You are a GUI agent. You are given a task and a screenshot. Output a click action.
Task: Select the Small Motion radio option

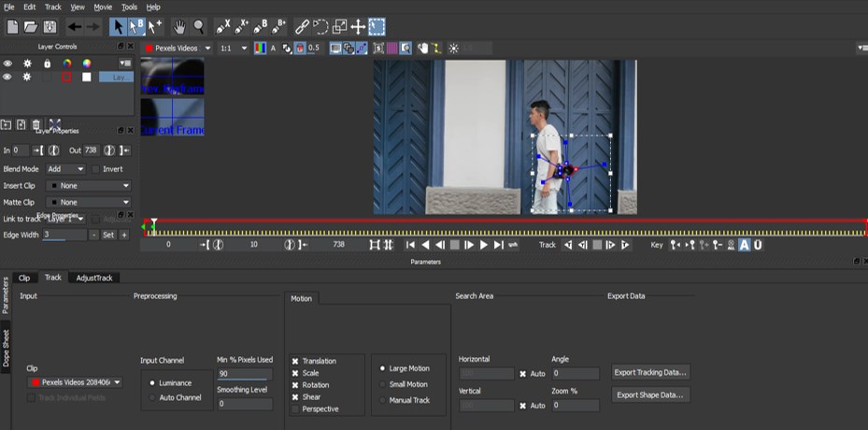click(382, 384)
